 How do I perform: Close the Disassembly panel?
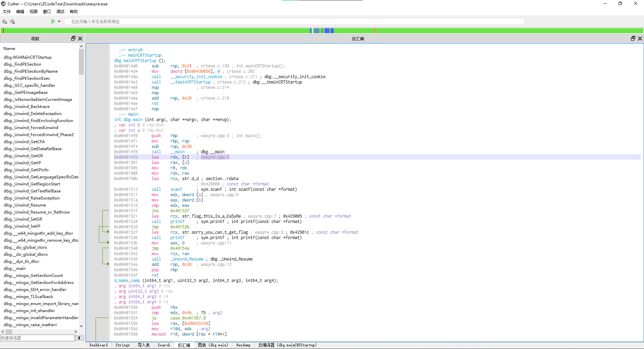[x=640, y=39]
